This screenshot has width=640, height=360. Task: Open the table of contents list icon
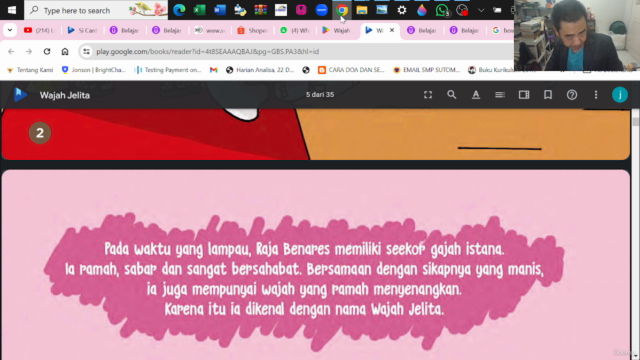click(x=500, y=95)
